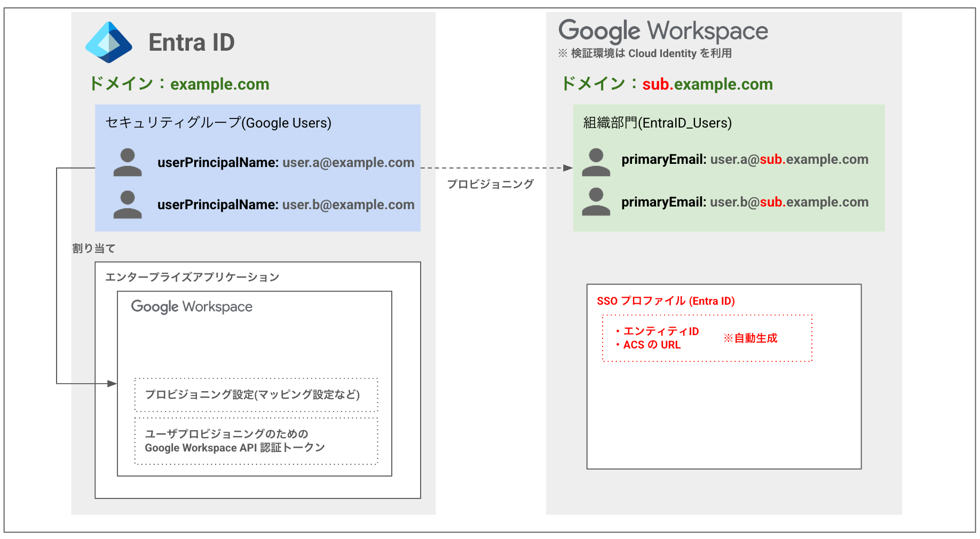The height and width of the screenshot is (539, 980).
Task: Click the user.b@sub.example.com person icon
Action: pos(596,202)
